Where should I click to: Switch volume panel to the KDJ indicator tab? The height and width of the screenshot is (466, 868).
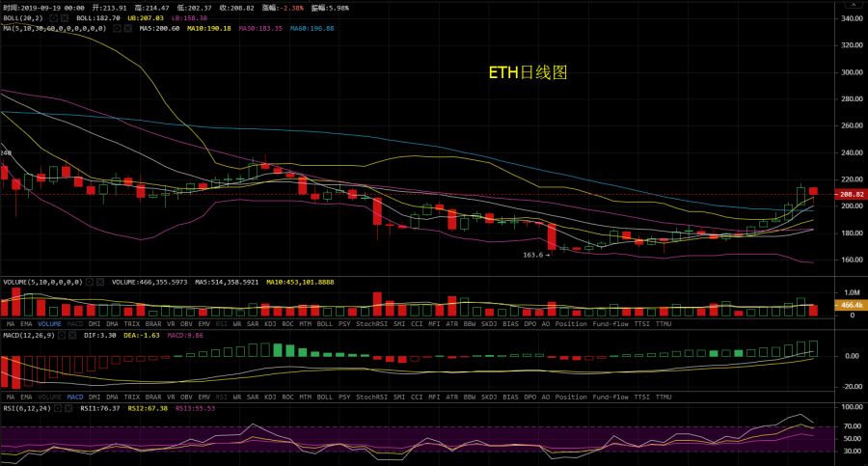point(269,323)
